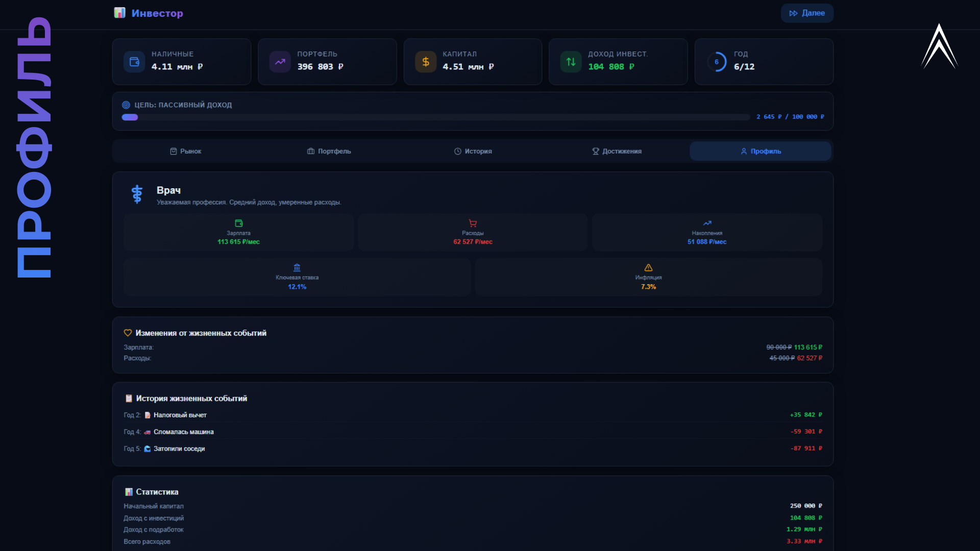Open the История tab
The height and width of the screenshot is (551, 980).
pyautogui.click(x=473, y=152)
